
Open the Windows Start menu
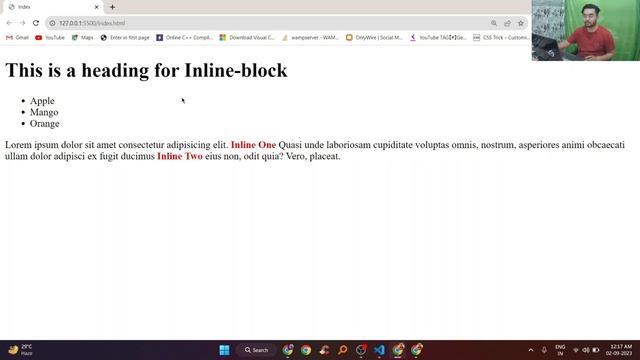[224, 350]
